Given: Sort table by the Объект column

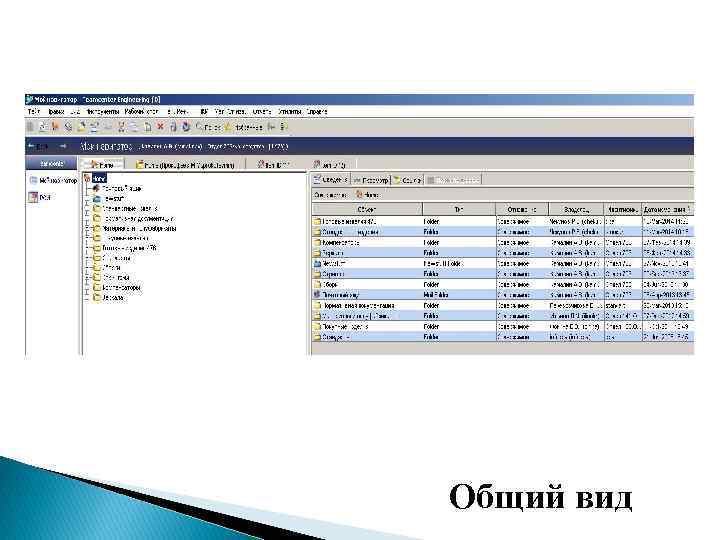Looking at the screenshot, I should tap(366, 209).
